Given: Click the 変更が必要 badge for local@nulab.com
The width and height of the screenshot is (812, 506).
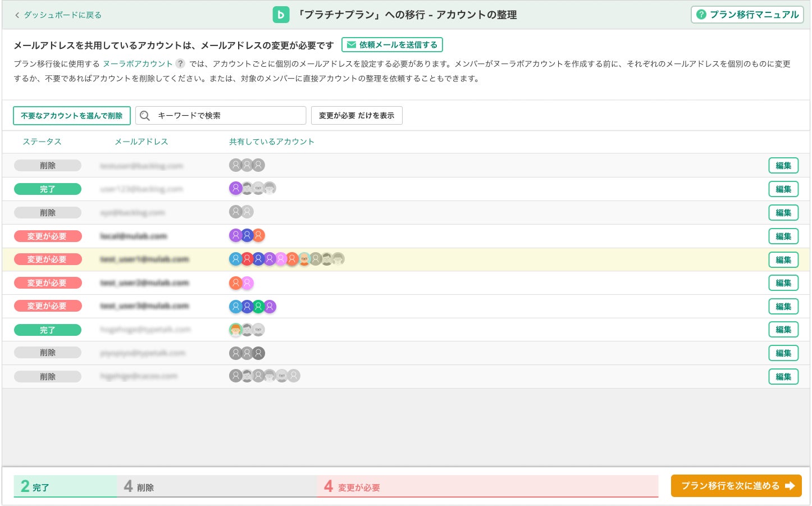Looking at the screenshot, I should point(48,236).
